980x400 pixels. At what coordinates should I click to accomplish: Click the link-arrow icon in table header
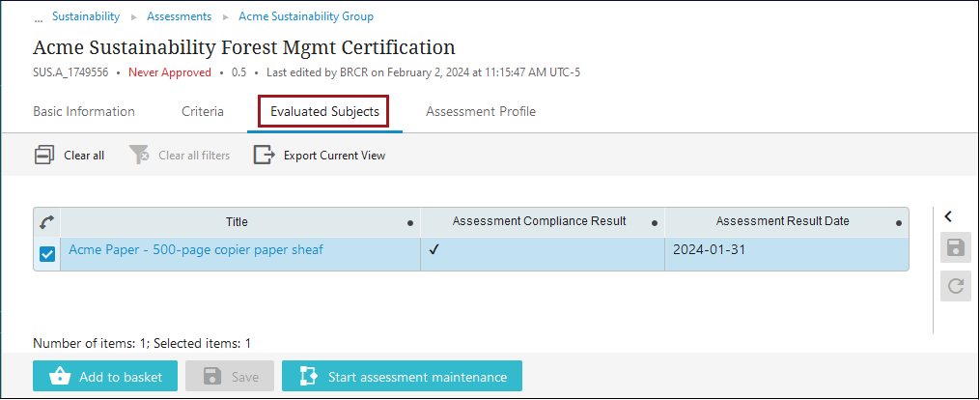(x=46, y=222)
